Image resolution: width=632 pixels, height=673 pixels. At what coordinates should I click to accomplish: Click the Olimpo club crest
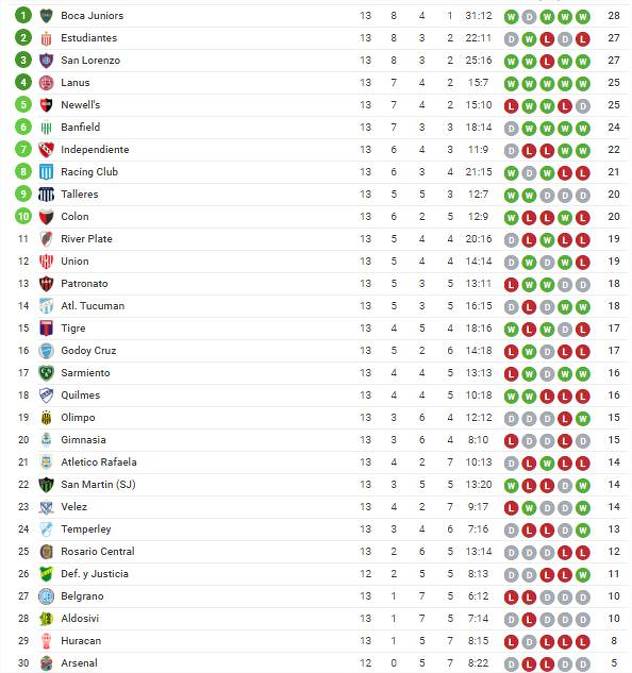[46, 418]
